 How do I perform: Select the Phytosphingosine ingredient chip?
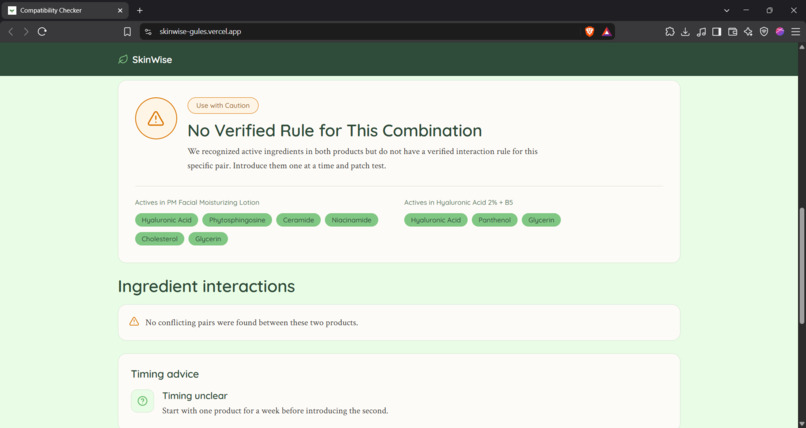point(237,220)
